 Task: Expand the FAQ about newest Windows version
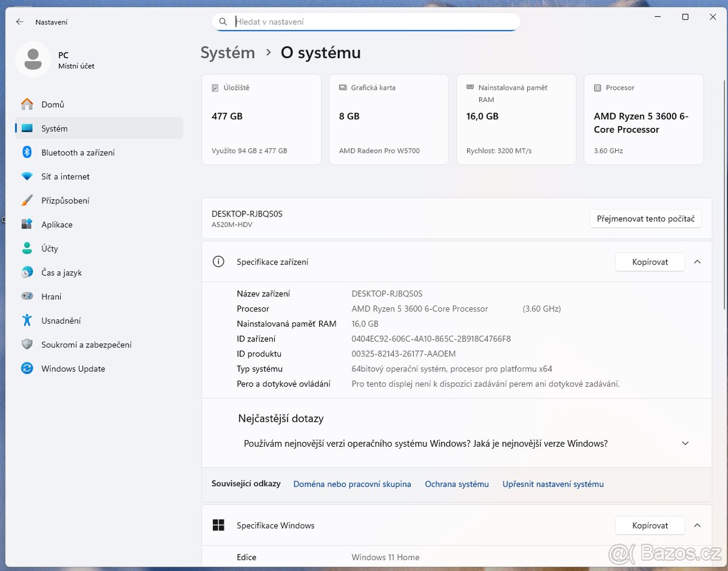(685, 443)
